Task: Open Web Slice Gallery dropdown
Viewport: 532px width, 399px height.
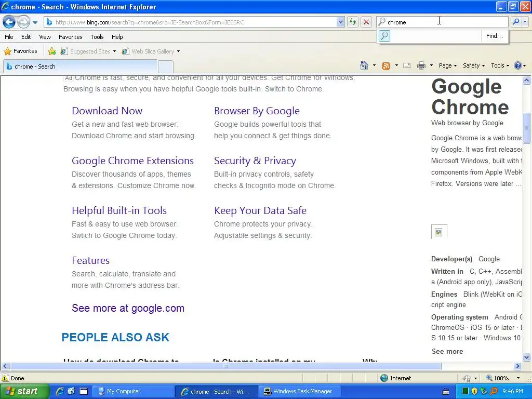Action: tap(151, 51)
